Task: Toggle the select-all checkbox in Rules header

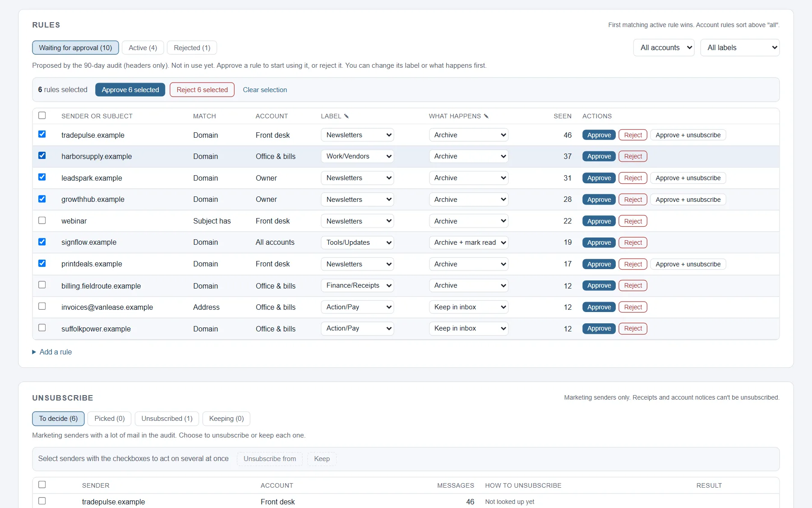Action: point(42,115)
